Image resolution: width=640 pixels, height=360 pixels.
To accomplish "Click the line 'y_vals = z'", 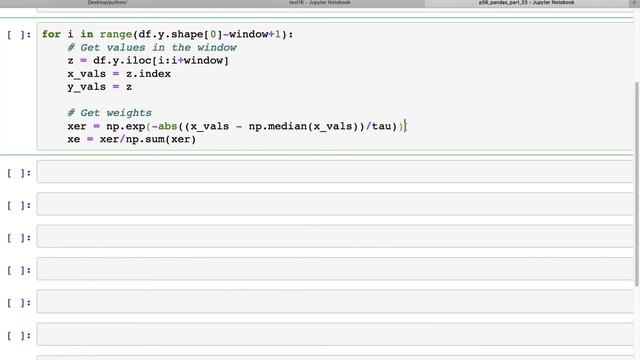I will (100, 87).
